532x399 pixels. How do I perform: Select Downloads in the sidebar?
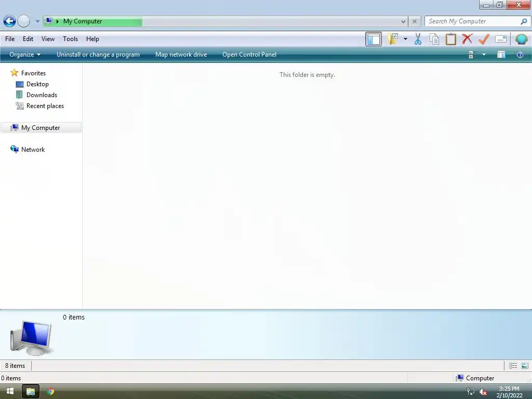42,95
